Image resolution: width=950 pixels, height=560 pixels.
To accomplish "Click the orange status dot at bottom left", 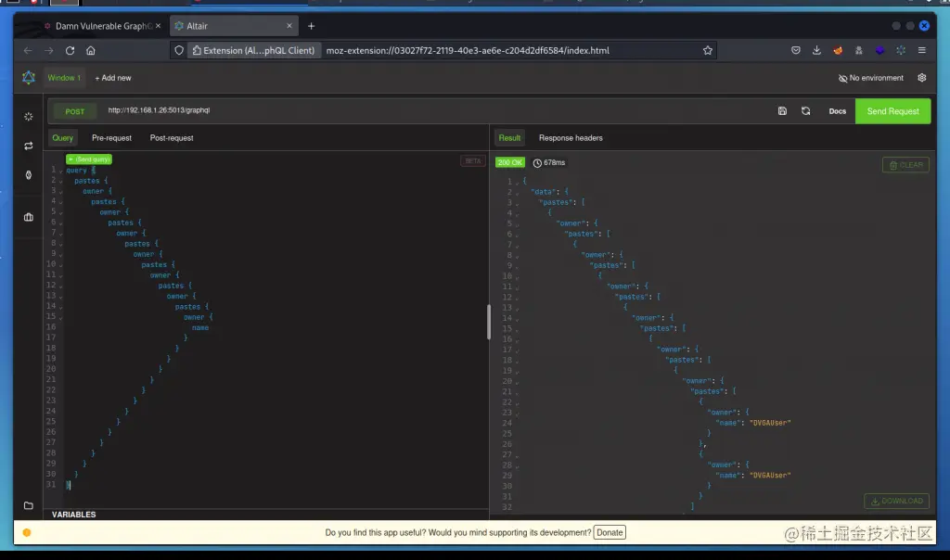I will pos(27,533).
